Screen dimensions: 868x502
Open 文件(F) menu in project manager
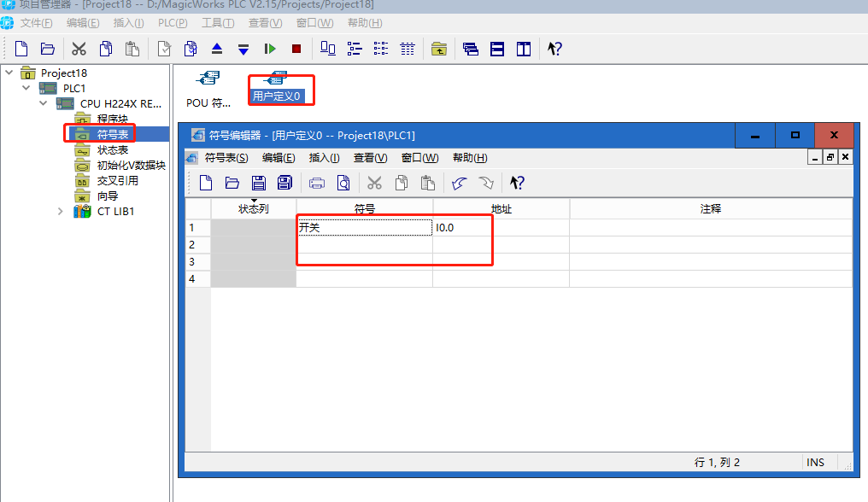tap(36, 23)
